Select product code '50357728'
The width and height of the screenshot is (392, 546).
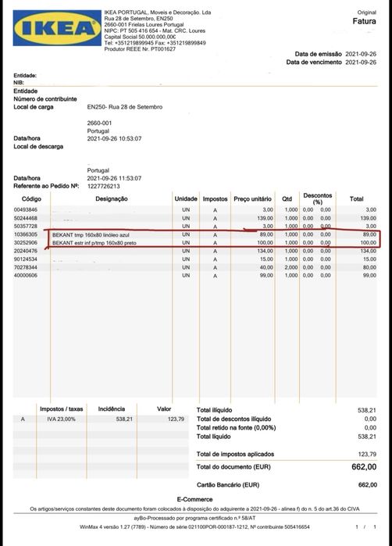pyautogui.click(x=26, y=227)
